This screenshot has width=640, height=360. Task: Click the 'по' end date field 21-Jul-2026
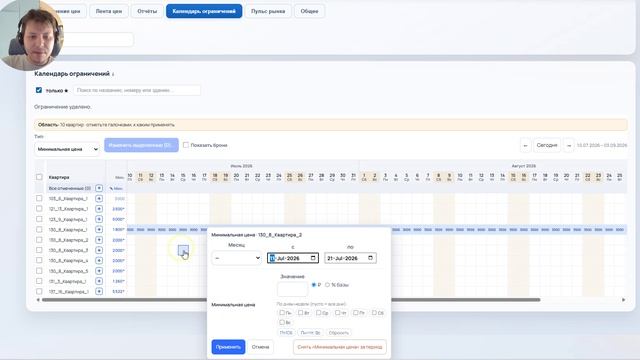pos(350,258)
